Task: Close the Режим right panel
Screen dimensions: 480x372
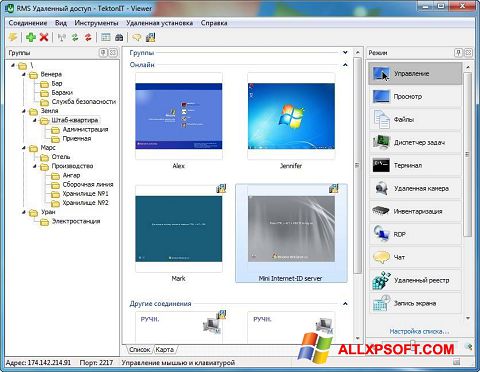Action: [468, 53]
